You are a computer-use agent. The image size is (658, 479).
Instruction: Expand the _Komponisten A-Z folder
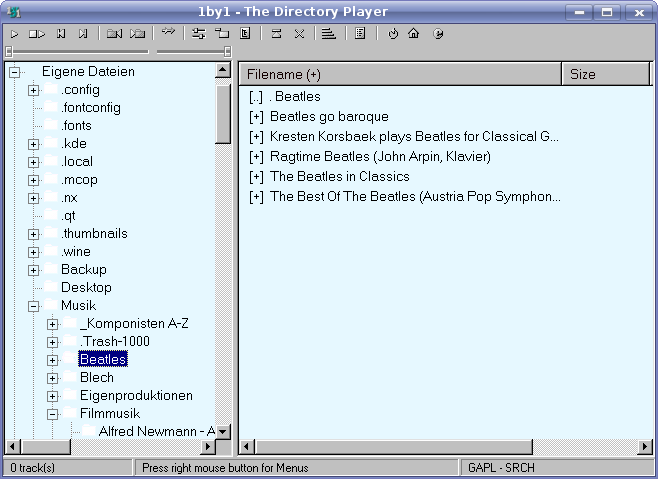tap(52, 325)
